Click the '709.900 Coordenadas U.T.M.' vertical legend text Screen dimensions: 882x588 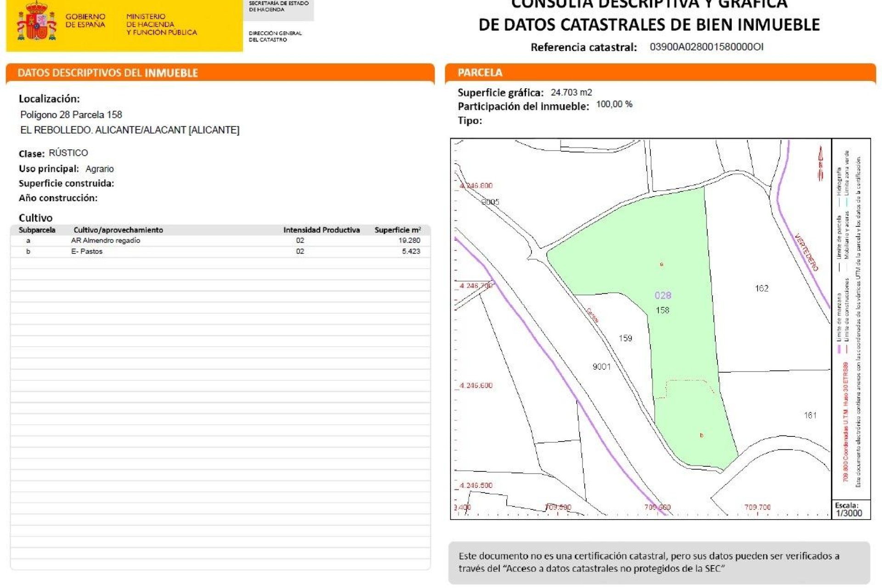pyautogui.click(x=845, y=422)
